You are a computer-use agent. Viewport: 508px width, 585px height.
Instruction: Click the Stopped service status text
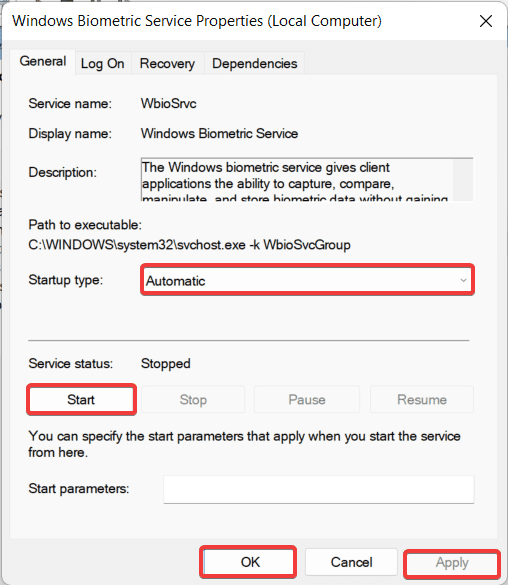(x=166, y=363)
